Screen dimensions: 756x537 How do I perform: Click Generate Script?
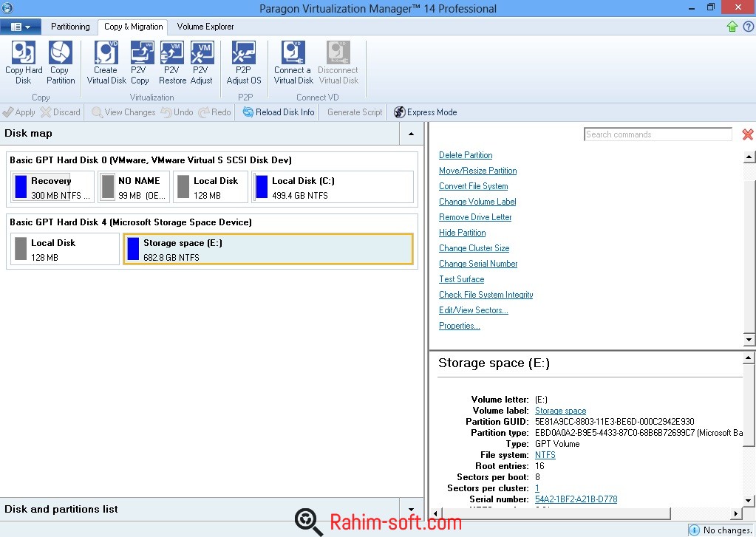coord(355,112)
